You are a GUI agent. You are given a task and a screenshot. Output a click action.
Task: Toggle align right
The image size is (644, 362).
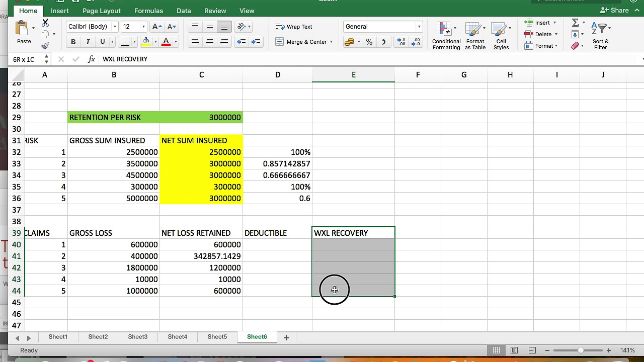click(224, 42)
